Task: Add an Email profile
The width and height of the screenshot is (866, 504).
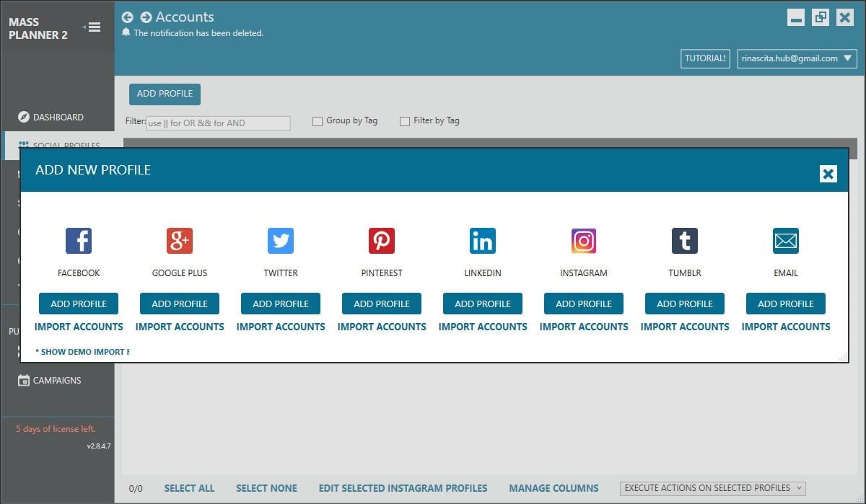Action: [x=786, y=304]
